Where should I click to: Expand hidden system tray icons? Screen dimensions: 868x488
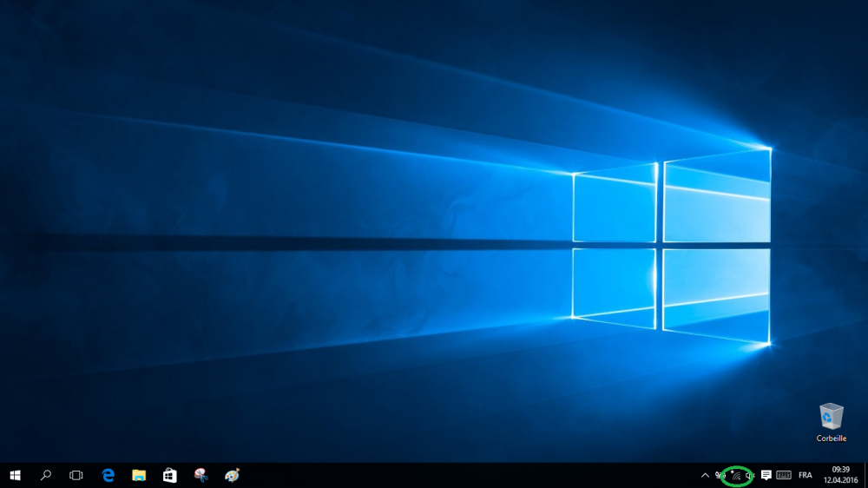(x=705, y=475)
